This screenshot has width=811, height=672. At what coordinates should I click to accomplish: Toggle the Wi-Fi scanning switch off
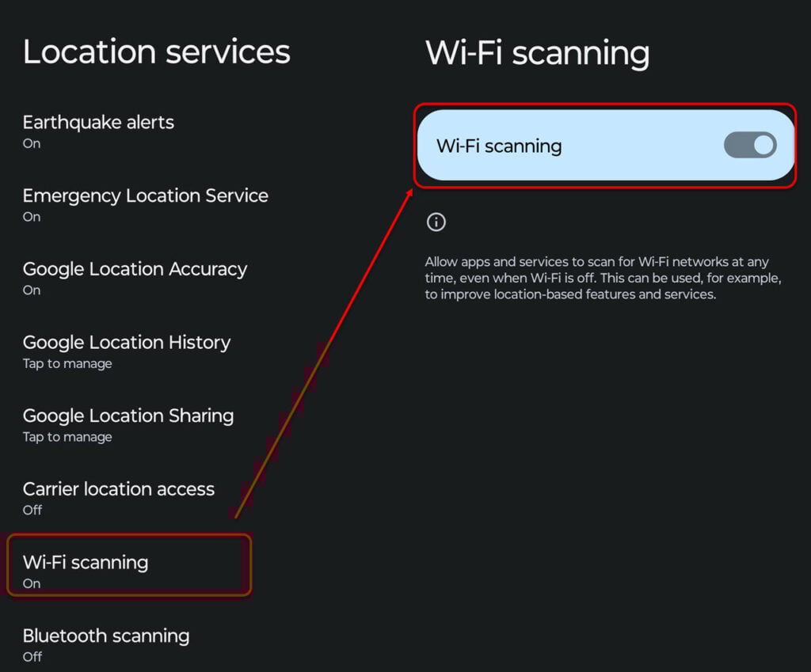click(750, 146)
